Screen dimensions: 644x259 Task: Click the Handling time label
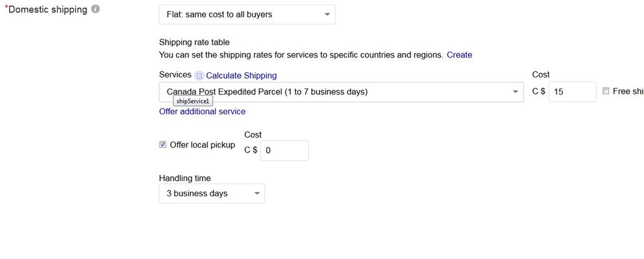[x=184, y=178]
